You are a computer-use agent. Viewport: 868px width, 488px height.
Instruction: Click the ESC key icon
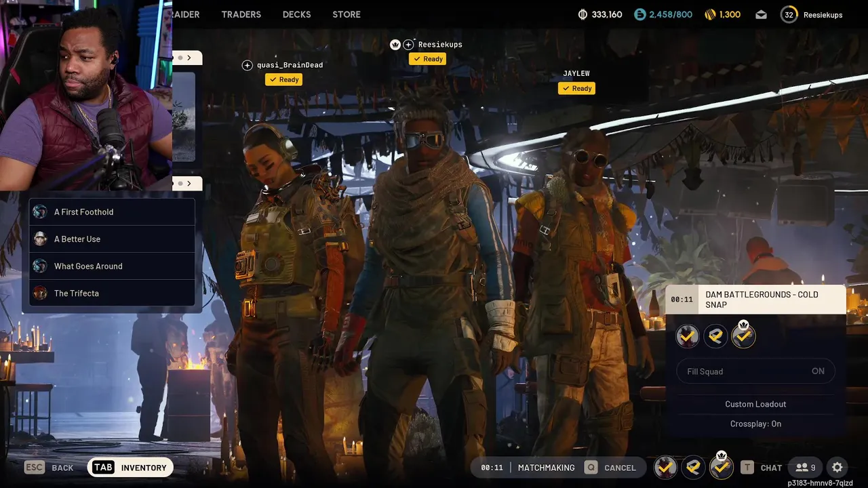pos(35,467)
